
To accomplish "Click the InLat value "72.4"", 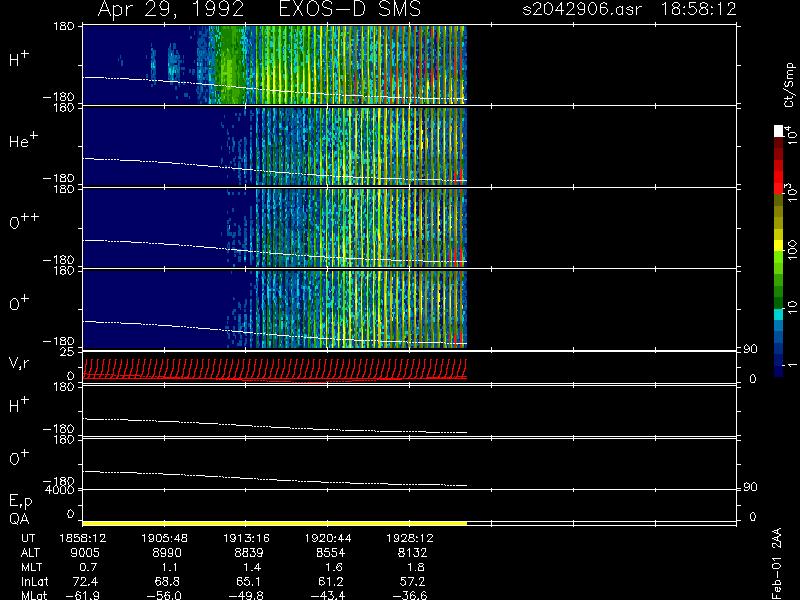I will (x=85, y=581).
